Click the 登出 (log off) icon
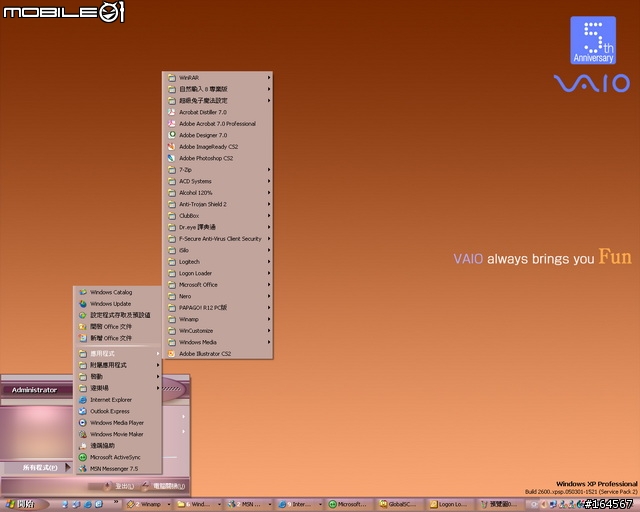Viewport: 640px width, 512px height. [107, 486]
